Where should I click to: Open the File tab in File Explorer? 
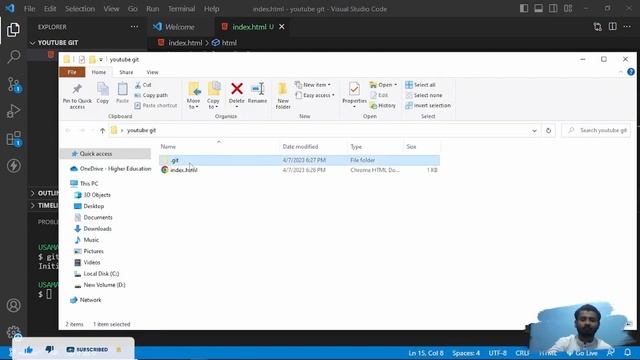(72, 72)
